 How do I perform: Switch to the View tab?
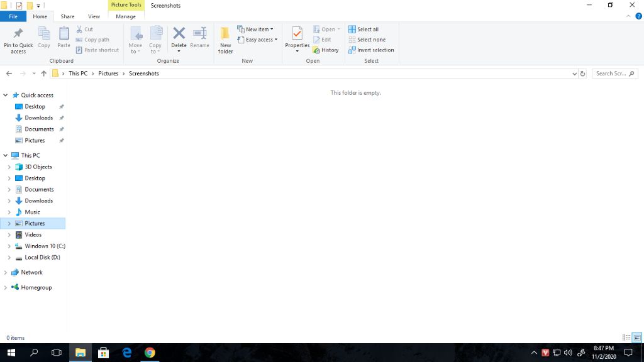click(x=94, y=16)
